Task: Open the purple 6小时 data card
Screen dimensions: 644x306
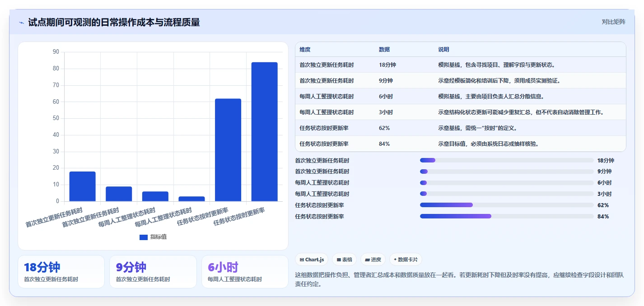Action: point(245,272)
